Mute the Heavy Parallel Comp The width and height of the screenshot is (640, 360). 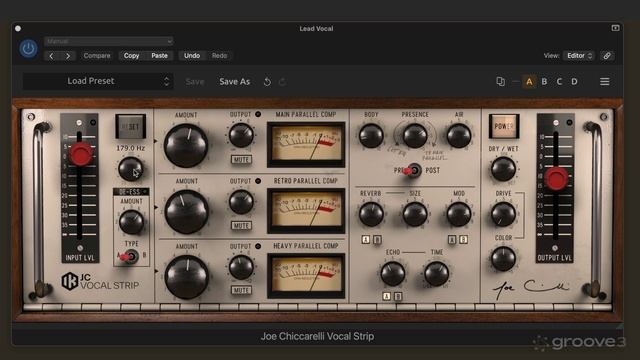(x=241, y=290)
